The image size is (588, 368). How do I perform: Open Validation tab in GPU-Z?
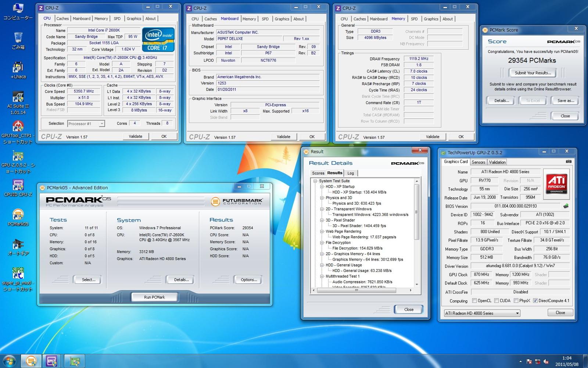coord(497,162)
